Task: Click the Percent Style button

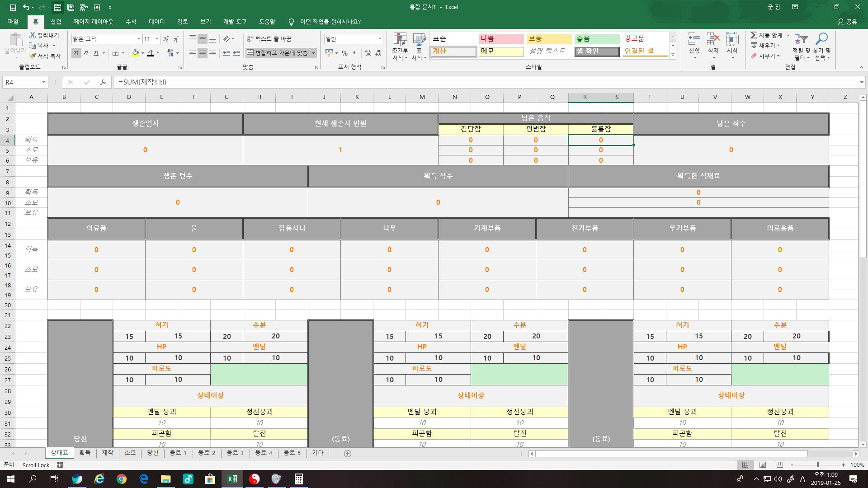Action: click(344, 53)
